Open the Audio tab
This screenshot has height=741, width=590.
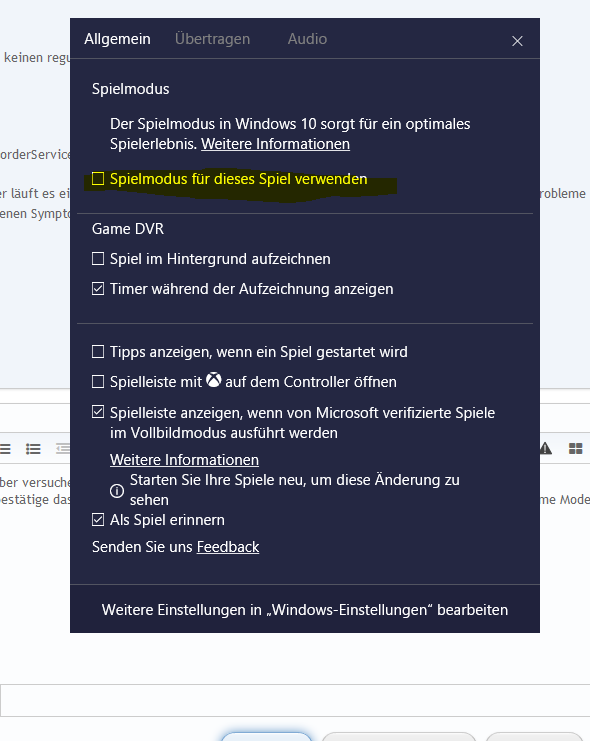click(x=307, y=39)
